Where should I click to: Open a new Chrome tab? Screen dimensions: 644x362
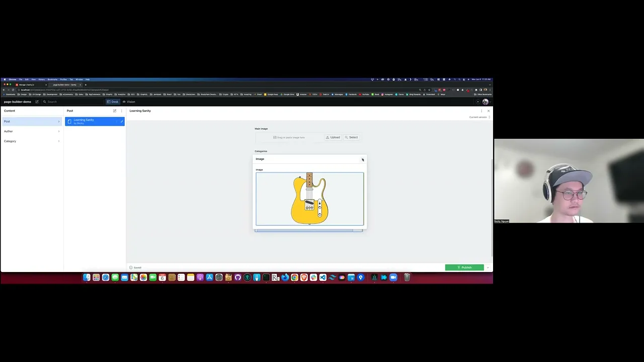click(x=86, y=84)
